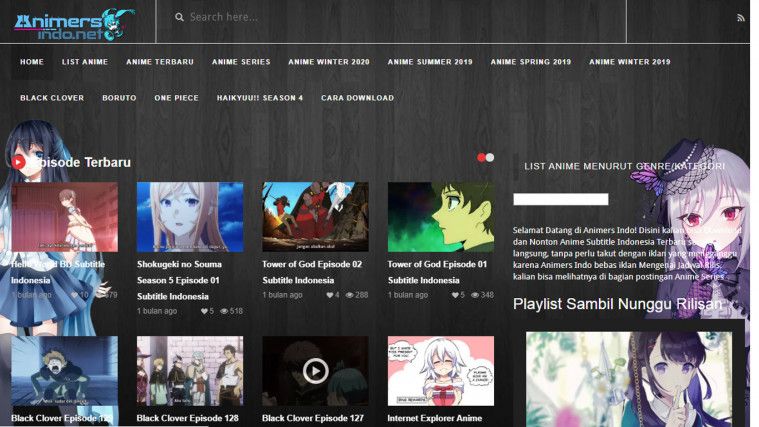The height and width of the screenshot is (427, 759).
Task: Open Anime Terbaru menu
Action: point(160,62)
